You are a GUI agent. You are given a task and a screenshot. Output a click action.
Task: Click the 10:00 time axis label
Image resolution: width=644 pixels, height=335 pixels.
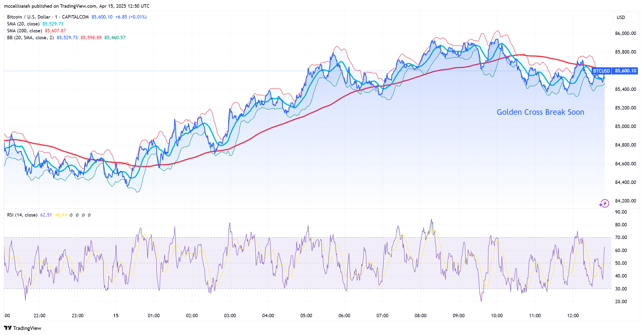(497, 316)
